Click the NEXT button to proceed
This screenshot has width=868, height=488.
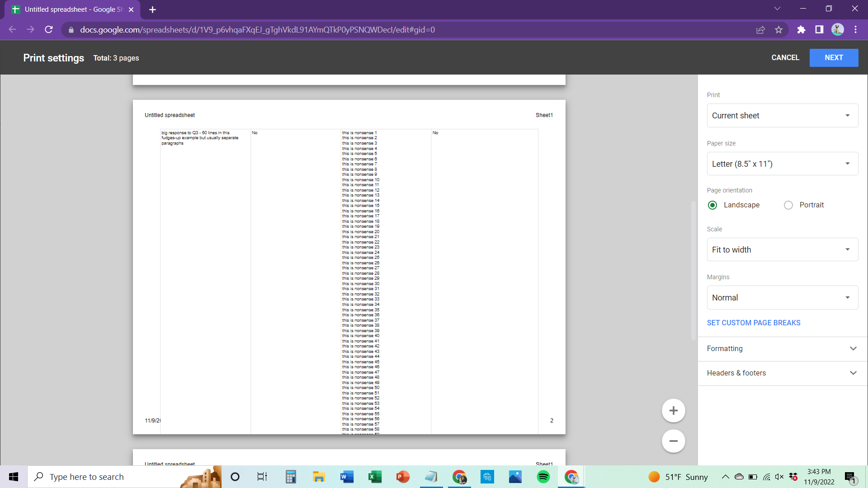point(834,57)
